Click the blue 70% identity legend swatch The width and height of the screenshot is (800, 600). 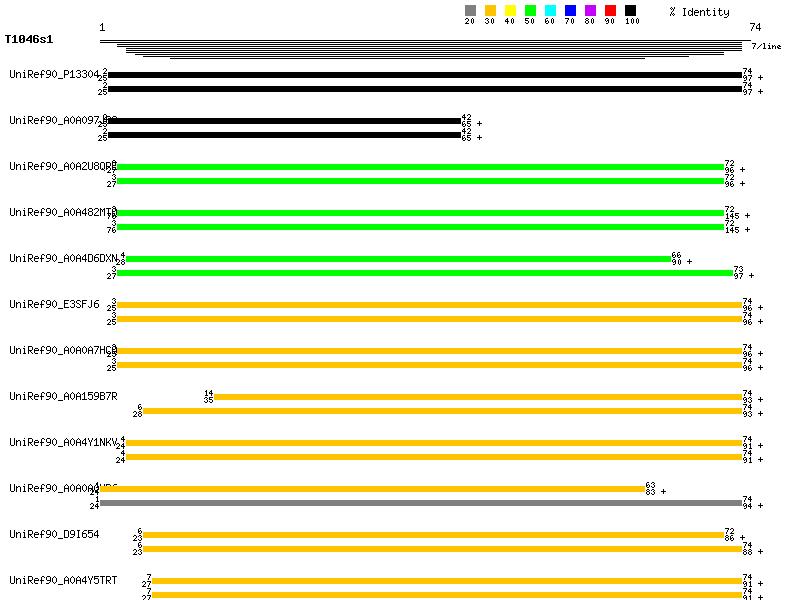point(570,11)
